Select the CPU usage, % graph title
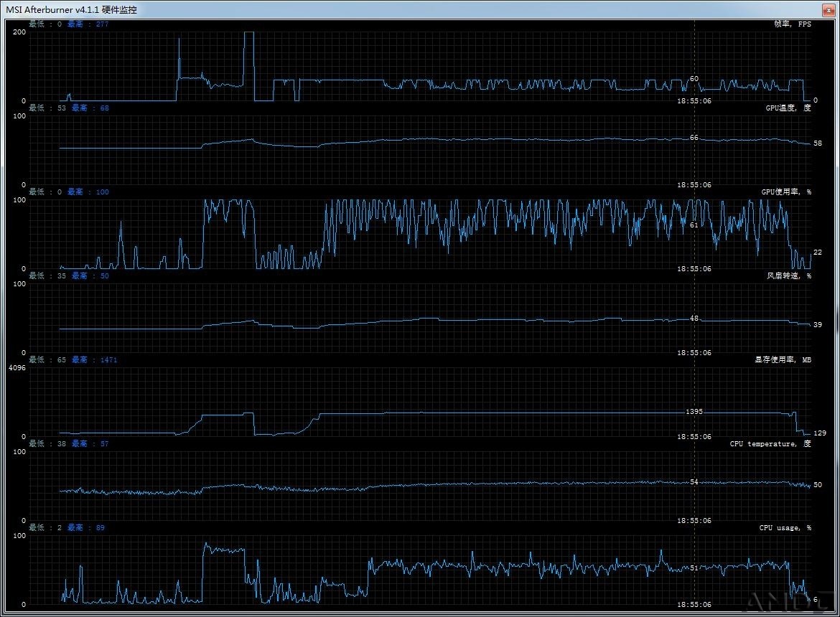The width and height of the screenshot is (840, 617). click(785, 528)
